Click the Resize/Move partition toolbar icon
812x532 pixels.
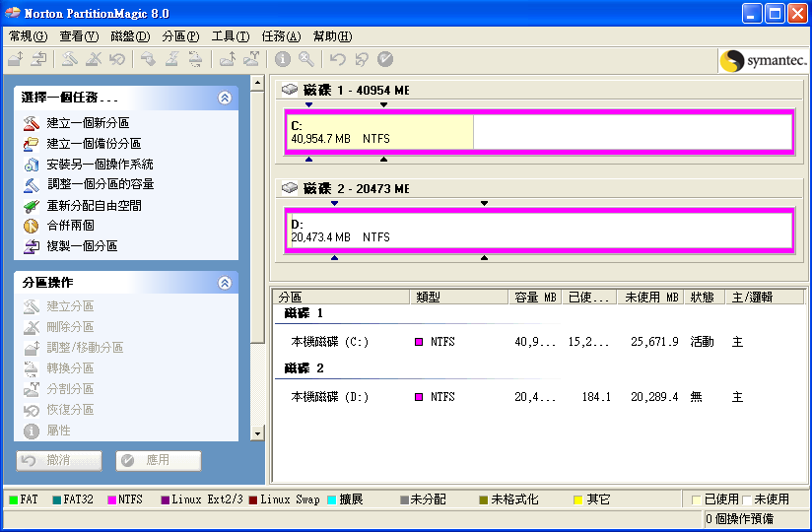[x=16, y=59]
